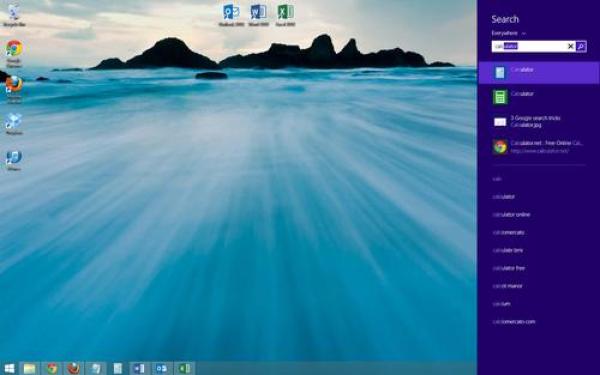
Task: Select the Google Chrome desktop shortcut
Action: (x=14, y=54)
